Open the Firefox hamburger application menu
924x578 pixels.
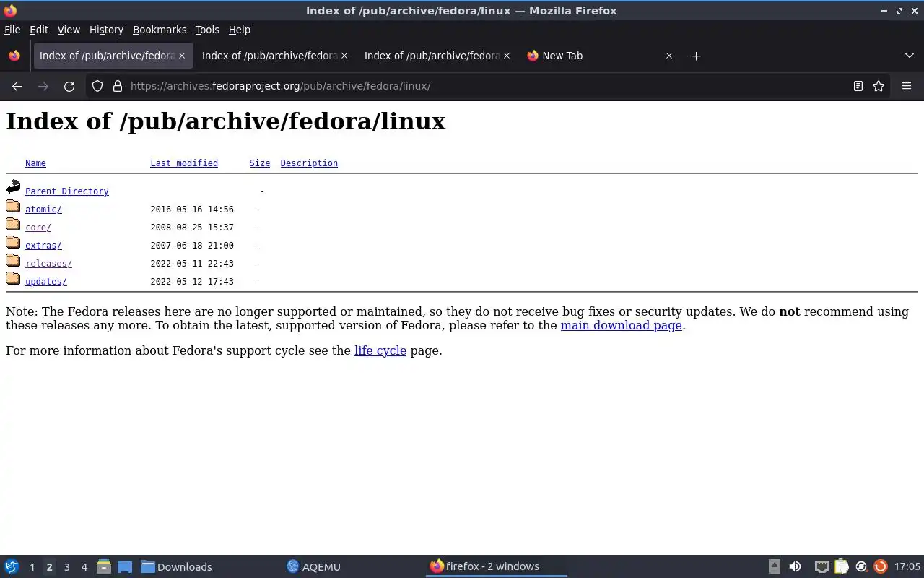click(x=907, y=86)
